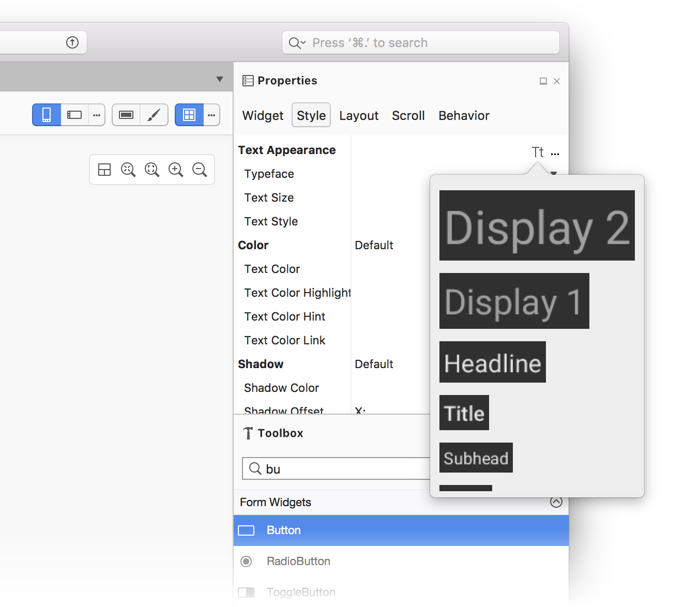This screenshot has height=607, width=700.
Task: Maximize the Properties panel square icon
Action: (x=543, y=81)
